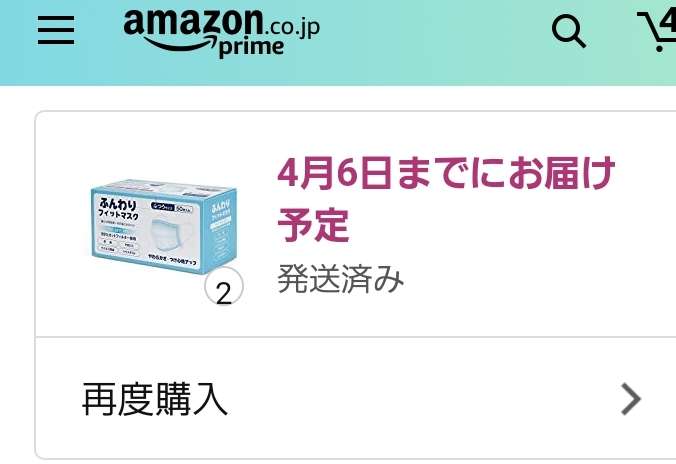Click the 発送済み shipping status

tap(341, 279)
